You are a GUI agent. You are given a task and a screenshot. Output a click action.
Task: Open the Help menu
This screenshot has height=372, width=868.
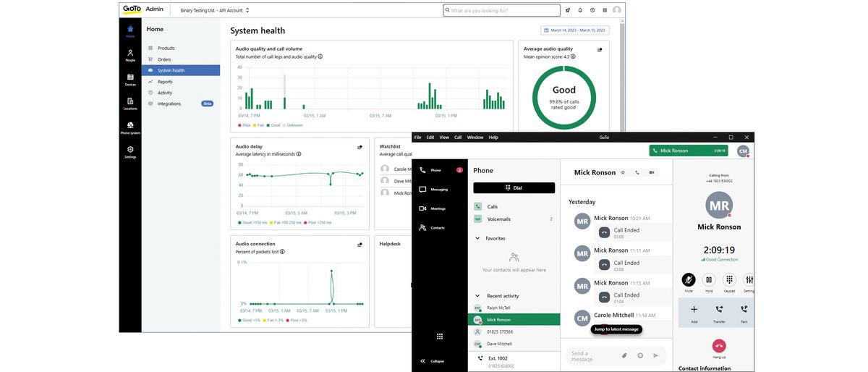(493, 137)
